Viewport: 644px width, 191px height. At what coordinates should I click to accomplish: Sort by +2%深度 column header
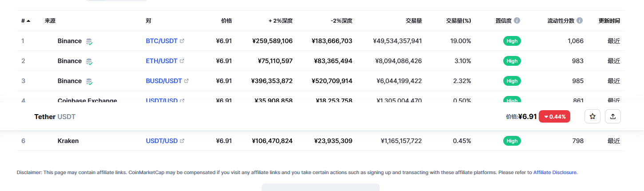[280, 20]
